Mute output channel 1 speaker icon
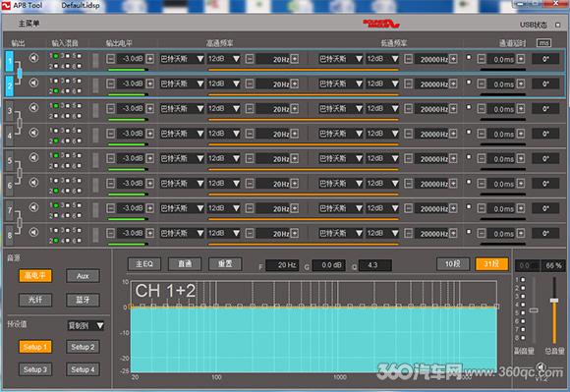Viewport: 570px width, 392px height. [33, 57]
